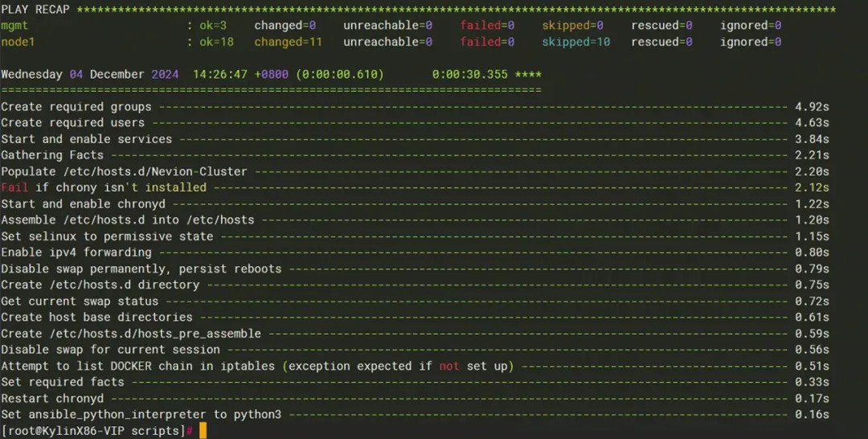This screenshot has width=868, height=439.
Task: Click the 'Enable ipv4 forwarding' task line
Action: tap(415, 252)
